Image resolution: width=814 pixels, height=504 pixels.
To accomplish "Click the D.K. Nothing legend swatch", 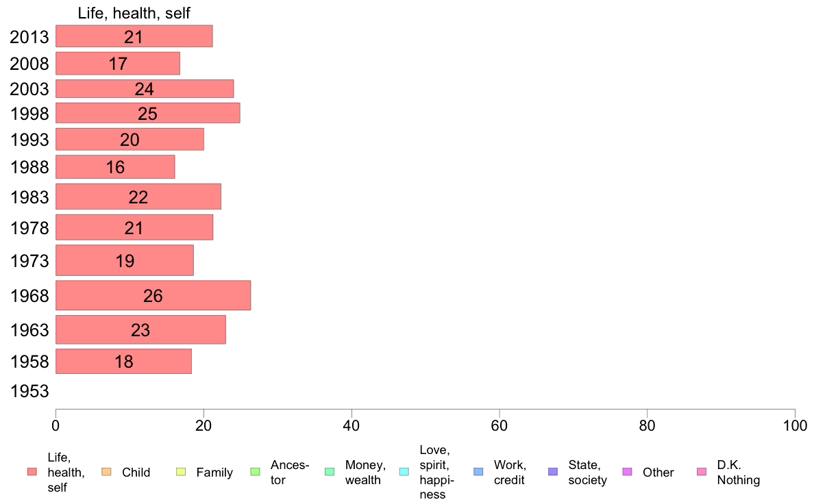I will pyautogui.click(x=702, y=472).
